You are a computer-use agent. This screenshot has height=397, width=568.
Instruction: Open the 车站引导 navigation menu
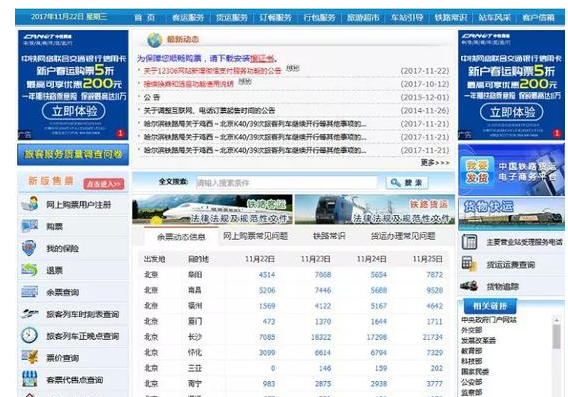[x=407, y=17]
